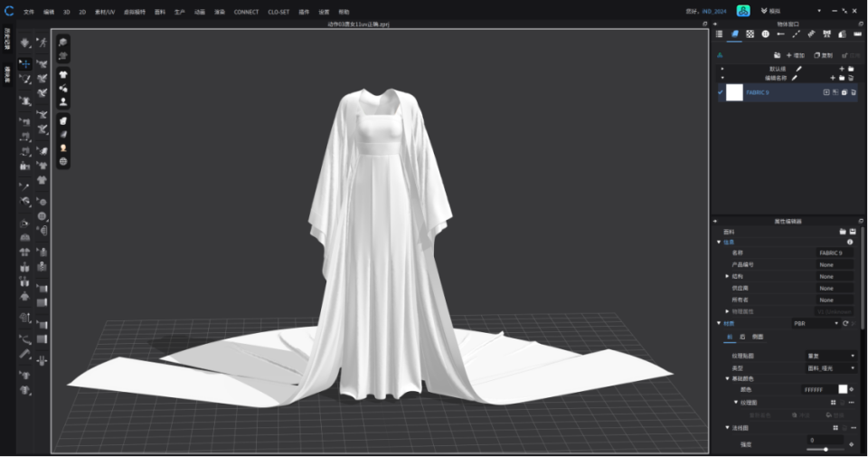
Task: Toggle the keyframe diamond beside the color swatch
Action: click(x=852, y=389)
